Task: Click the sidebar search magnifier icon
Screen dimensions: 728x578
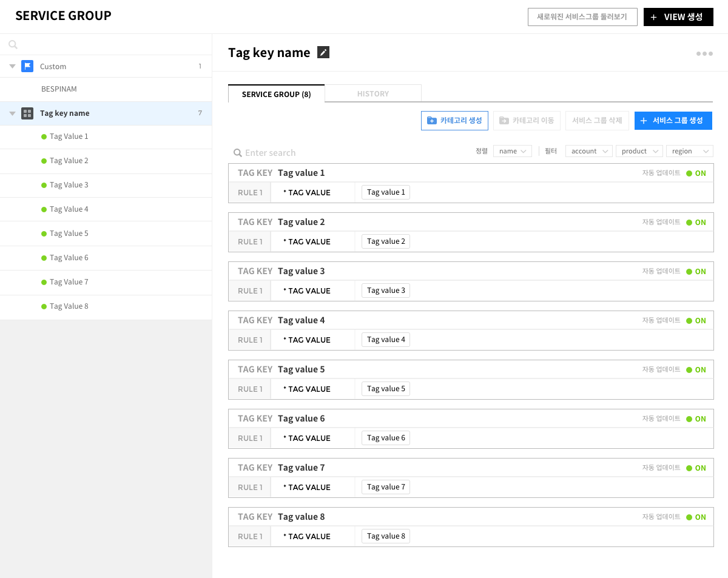Action: coord(13,44)
